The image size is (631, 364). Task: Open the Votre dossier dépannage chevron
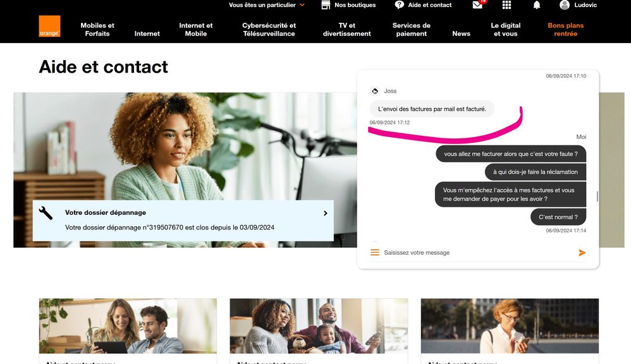325,213
